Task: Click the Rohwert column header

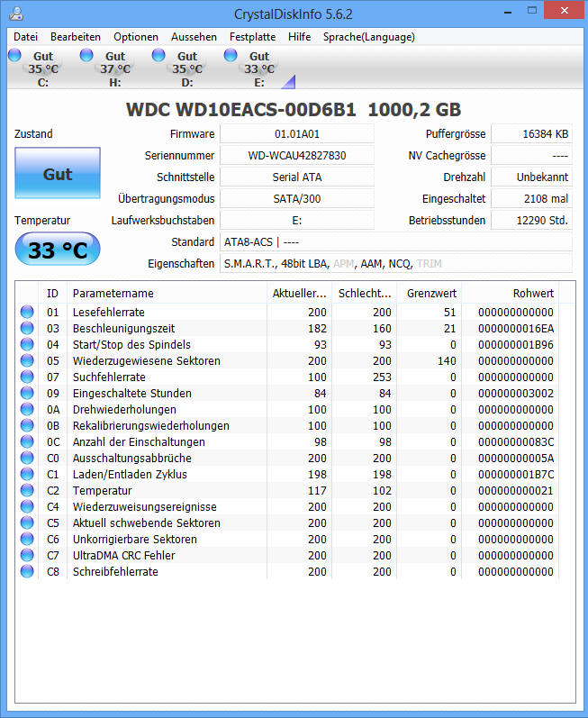Action: [x=511, y=293]
